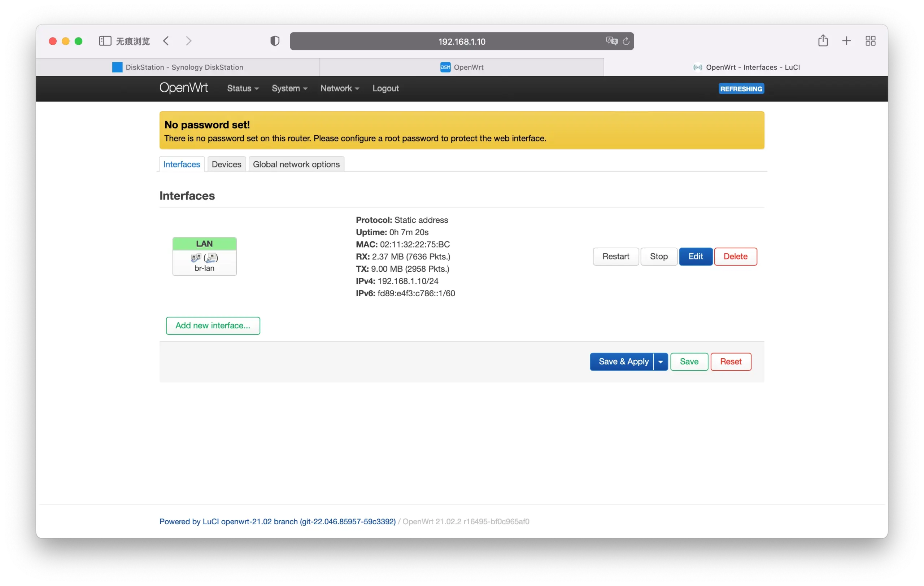924x586 pixels.
Task: Click the IPv4 192.168.1.10/24 value
Action: point(408,281)
